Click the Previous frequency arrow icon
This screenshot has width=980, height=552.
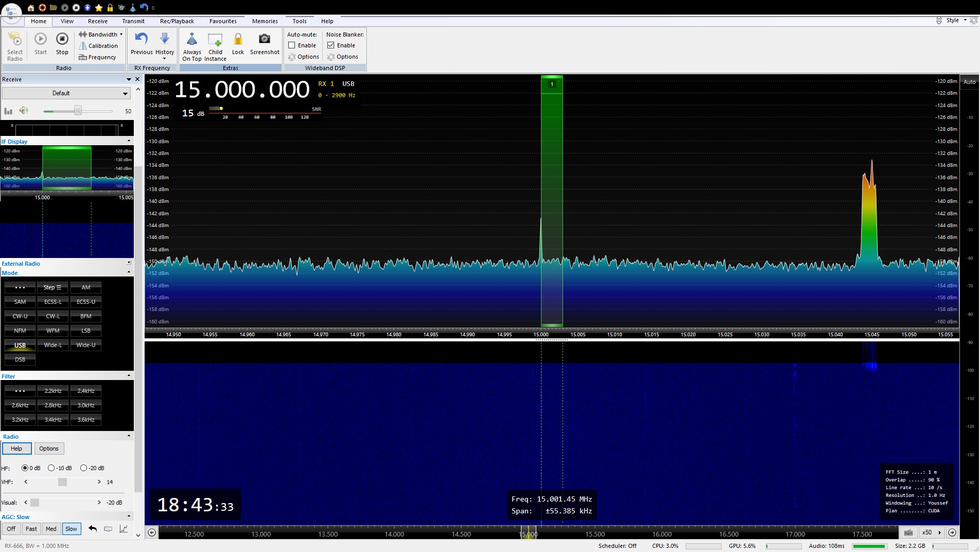point(141,40)
